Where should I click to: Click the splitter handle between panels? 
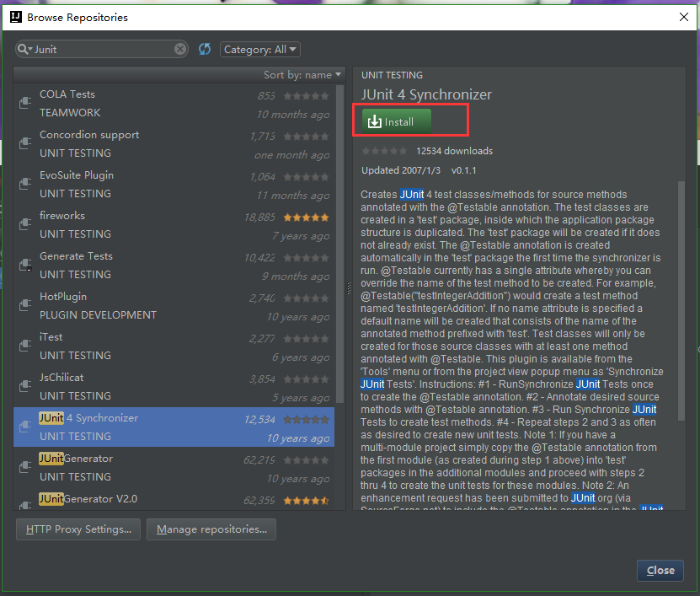pyautogui.click(x=349, y=288)
